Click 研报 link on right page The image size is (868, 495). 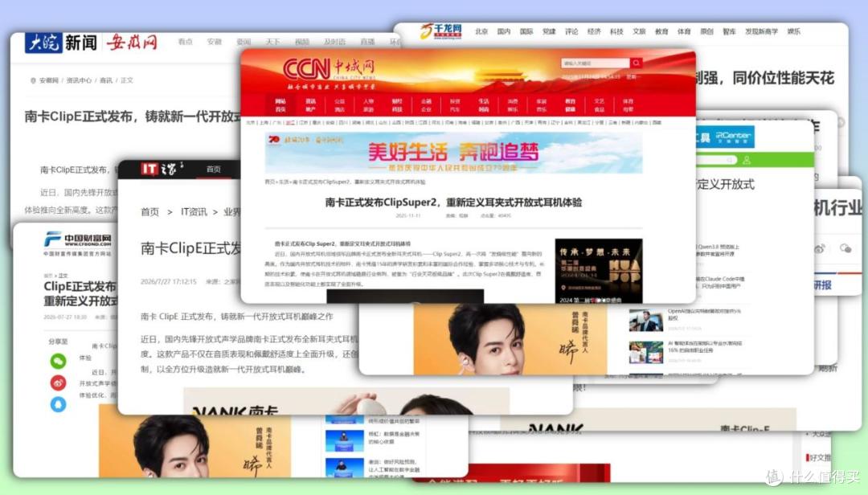(822, 285)
